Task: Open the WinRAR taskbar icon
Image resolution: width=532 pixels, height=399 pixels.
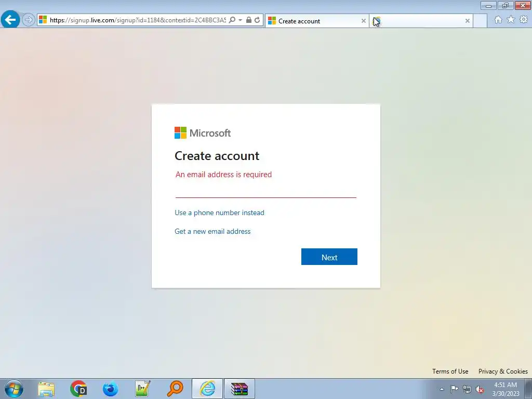Action: point(240,389)
